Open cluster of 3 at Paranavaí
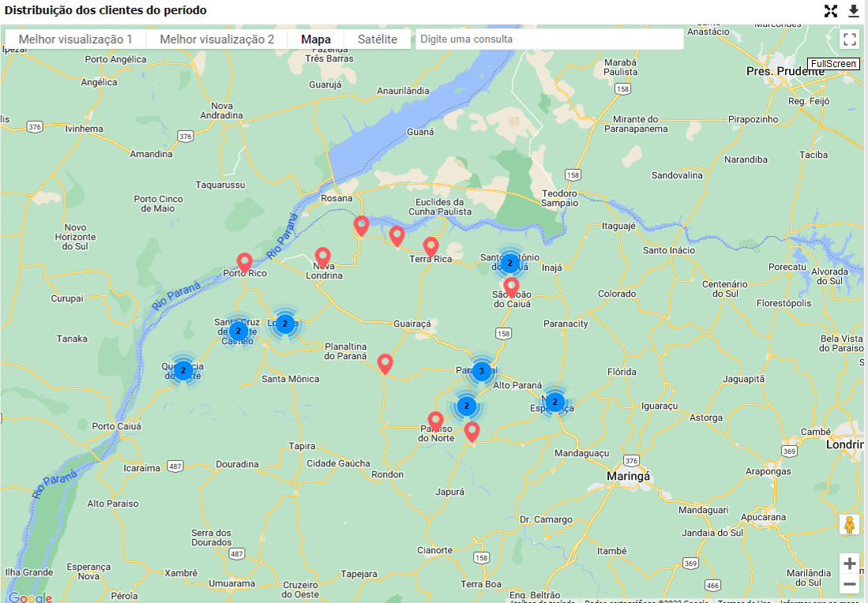868x603 pixels. 481,371
